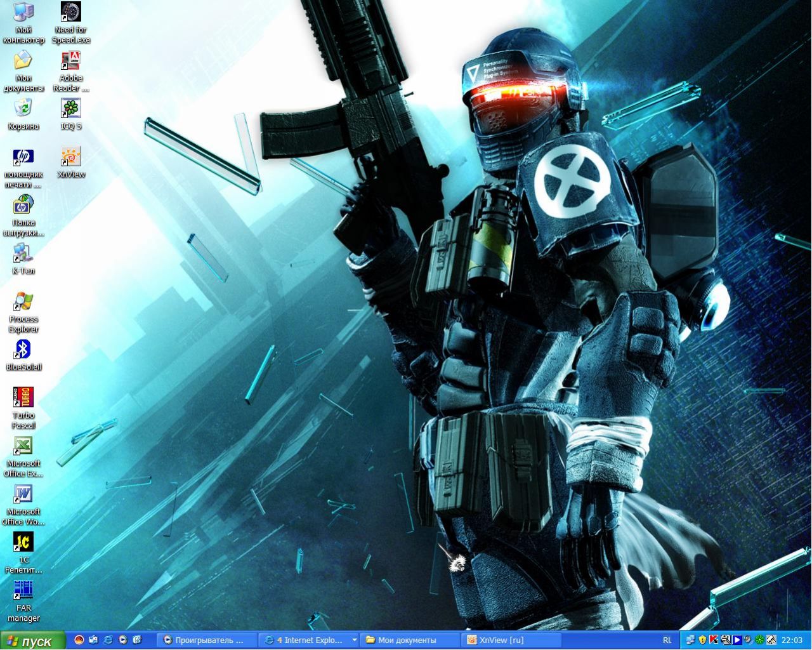Click the Turbo Pascal desktop icon
This screenshot has height=650, width=812.
coord(23,398)
